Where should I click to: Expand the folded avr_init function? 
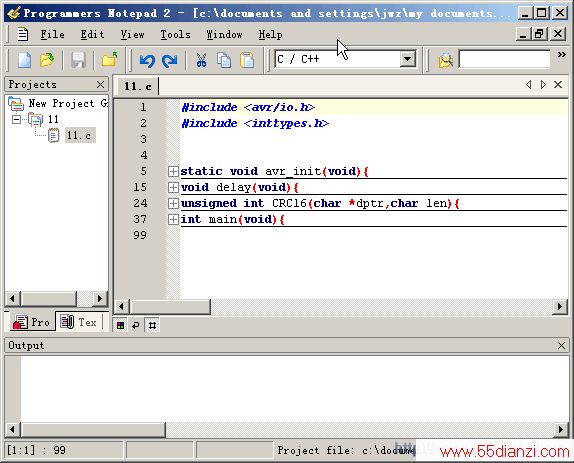tap(173, 171)
